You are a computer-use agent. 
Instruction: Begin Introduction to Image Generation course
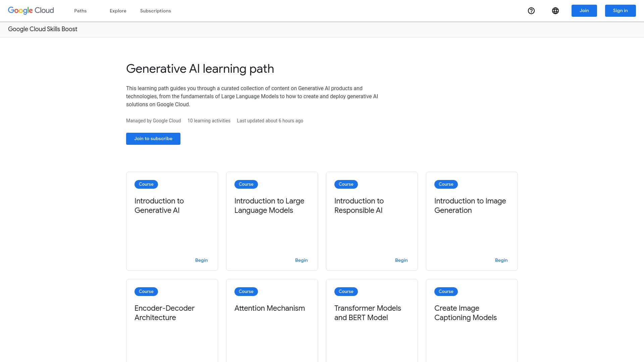coord(501,260)
